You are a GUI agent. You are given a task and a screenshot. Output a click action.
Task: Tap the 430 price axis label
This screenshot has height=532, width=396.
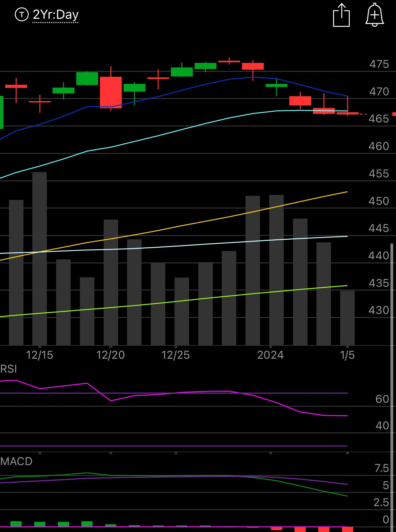[379, 310]
